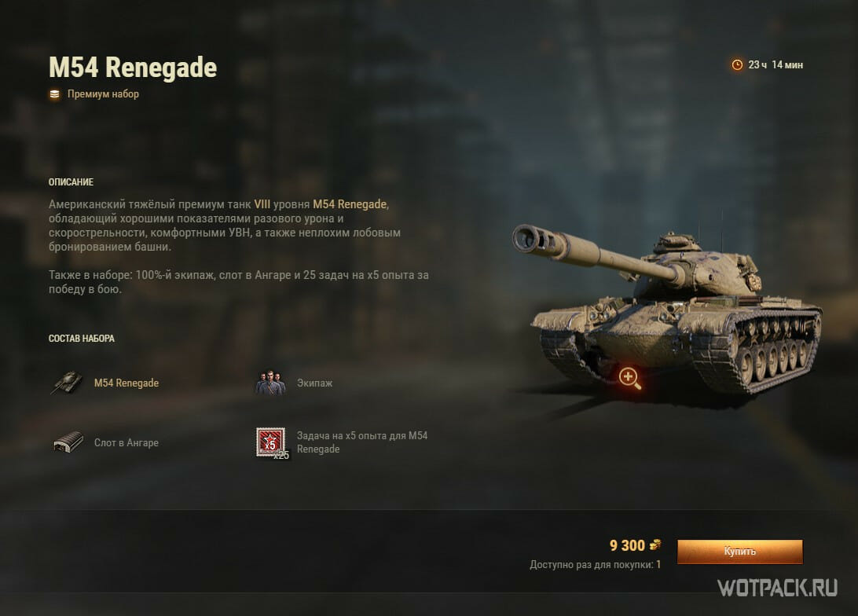Click the crew portrait icon
Image resolution: width=858 pixels, height=616 pixels.
point(270,383)
